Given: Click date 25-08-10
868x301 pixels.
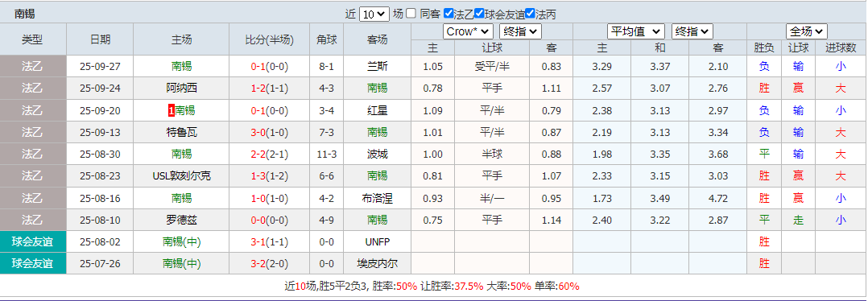Looking at the screenshot, I should click(x=100, y=220).
